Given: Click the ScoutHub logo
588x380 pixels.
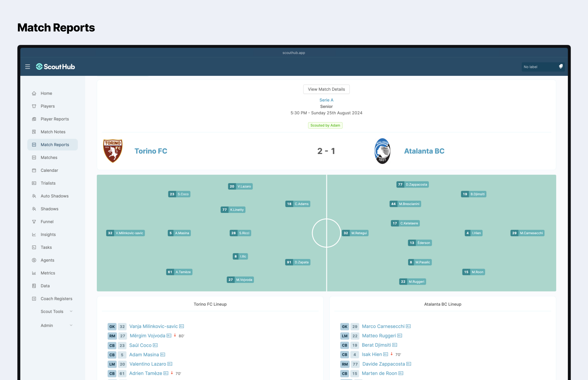Looking at the screenshot, I should coord(55,67).
